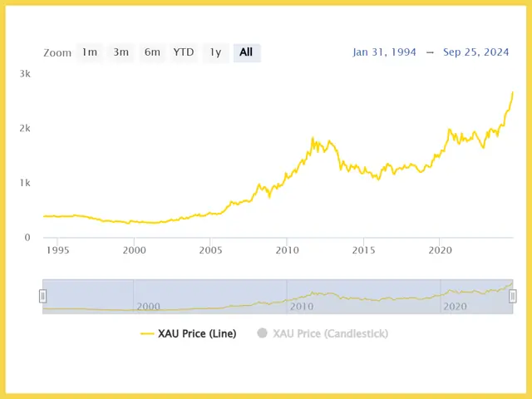Enable the XAU Price (Candlestick) series

[323, 333]
